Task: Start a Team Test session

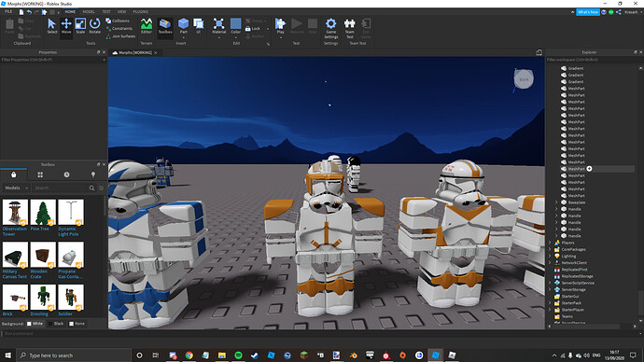Action: click(x=349, y=28)
